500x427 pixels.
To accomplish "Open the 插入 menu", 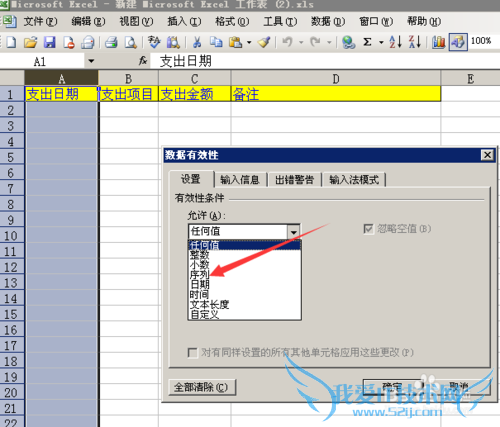I will point(184,22).
